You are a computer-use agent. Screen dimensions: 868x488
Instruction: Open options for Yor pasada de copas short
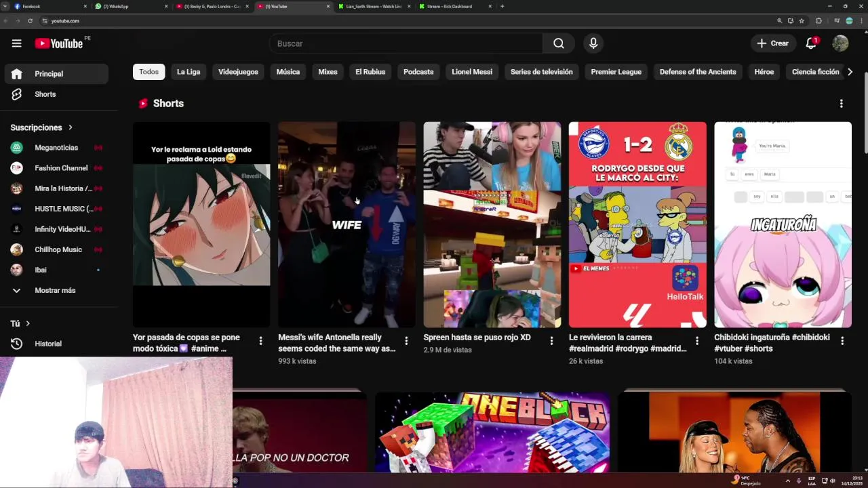point(260,341)
